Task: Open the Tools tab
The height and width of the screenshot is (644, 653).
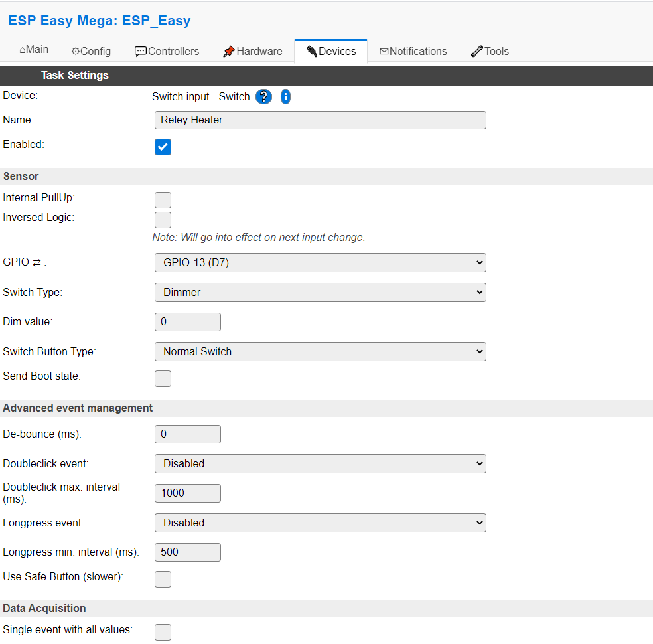Action: 490,51
